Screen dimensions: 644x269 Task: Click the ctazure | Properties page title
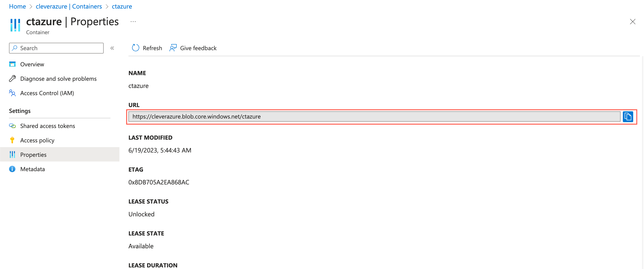tap(73, 22)
